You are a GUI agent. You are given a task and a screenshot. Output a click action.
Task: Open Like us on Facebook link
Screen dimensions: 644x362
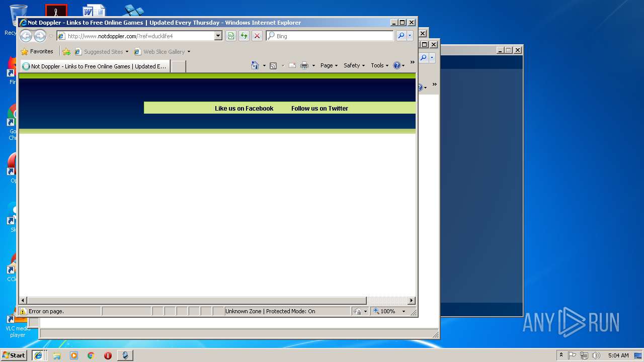244,108
